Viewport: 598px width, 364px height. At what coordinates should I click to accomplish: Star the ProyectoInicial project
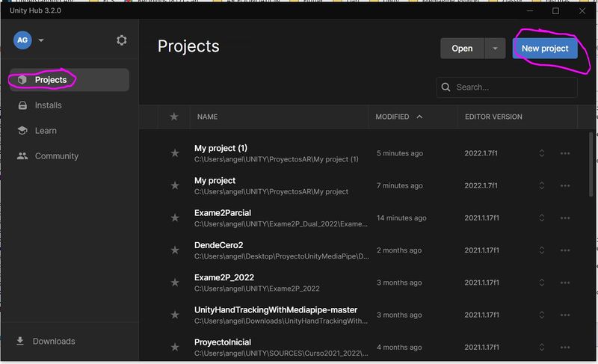click(x=175, y=348)
